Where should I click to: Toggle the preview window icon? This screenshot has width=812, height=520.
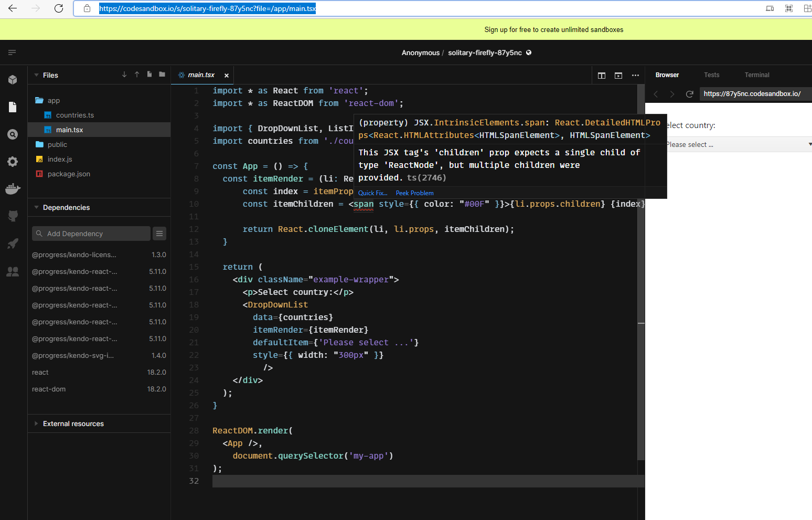click(x=618, y=76)
